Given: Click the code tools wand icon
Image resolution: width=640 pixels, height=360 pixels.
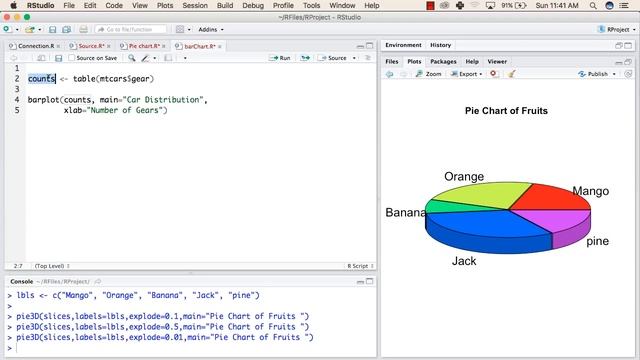Looking at the screenshot, I should coord(145,58).
